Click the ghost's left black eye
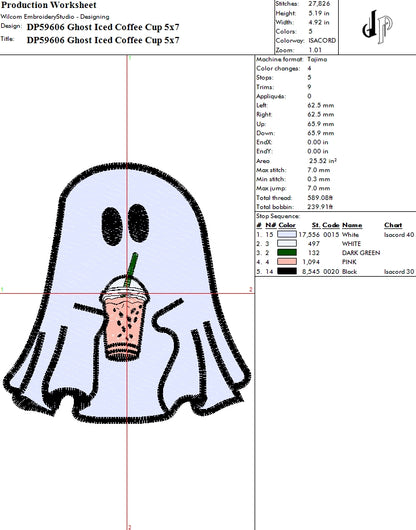This screenshot has height=530, width=416. tap(112, 226)
